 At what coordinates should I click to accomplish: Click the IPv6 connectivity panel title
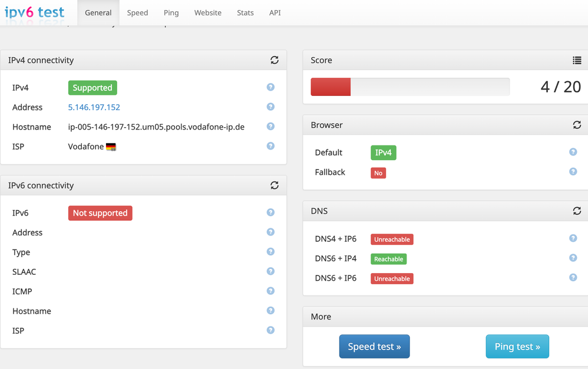pyautogui.click(x=41, y=185)
